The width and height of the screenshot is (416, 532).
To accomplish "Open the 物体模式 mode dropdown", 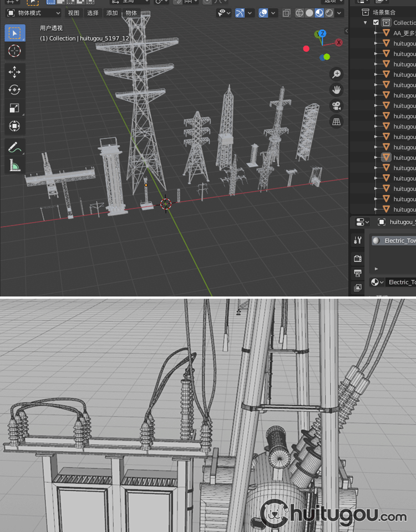I will point(33,13).
